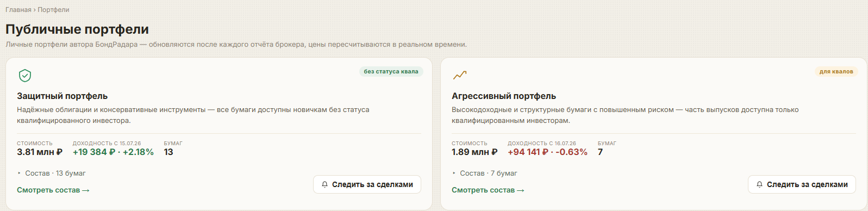
Task: Click the 13 under БУМАГ
Action: point(168,152)
